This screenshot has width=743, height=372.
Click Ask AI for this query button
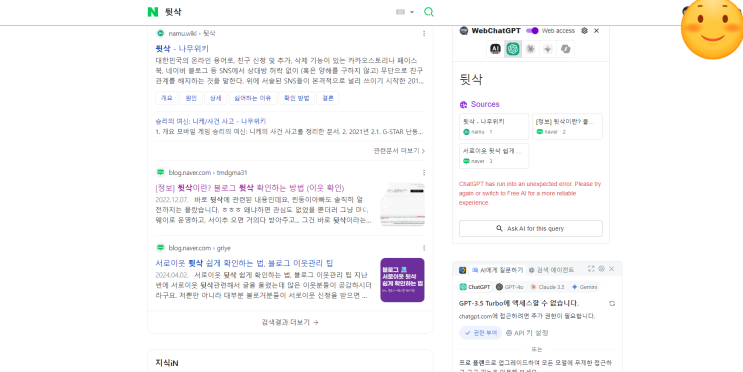[531, 228]
